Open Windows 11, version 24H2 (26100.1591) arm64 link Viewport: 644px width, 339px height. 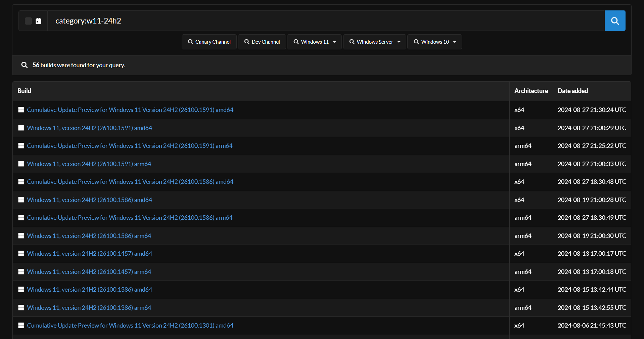pyautogui.click(x=89, y=164)
